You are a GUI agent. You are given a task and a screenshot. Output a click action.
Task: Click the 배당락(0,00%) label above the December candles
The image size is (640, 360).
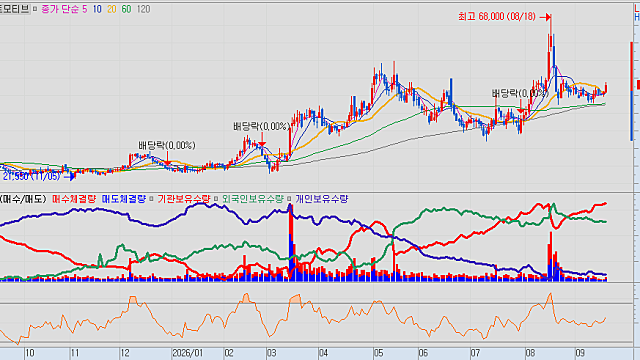(x=167, y=145)
